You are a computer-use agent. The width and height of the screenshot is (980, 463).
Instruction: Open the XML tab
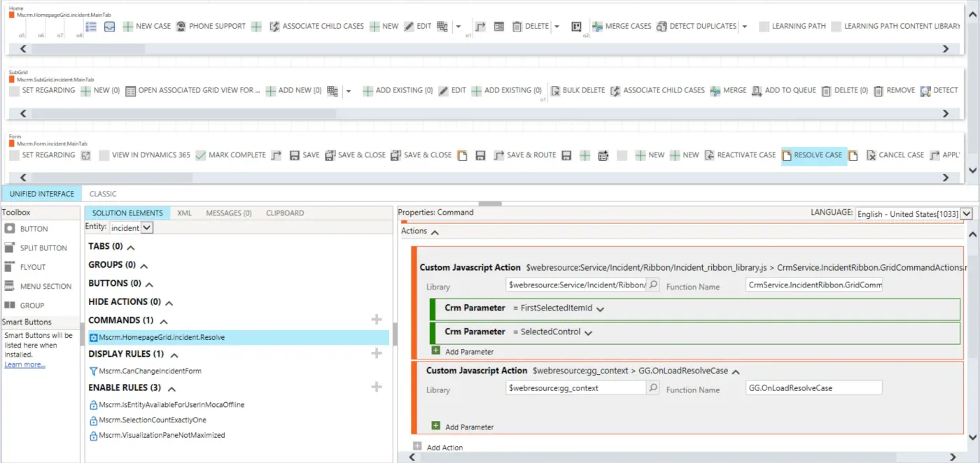(184, 213)
